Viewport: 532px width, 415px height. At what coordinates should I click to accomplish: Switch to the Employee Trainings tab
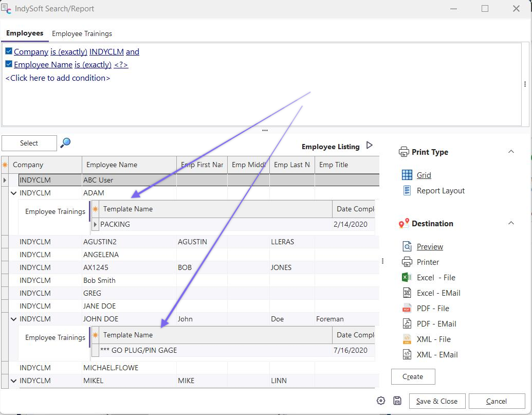pos(82,33)
